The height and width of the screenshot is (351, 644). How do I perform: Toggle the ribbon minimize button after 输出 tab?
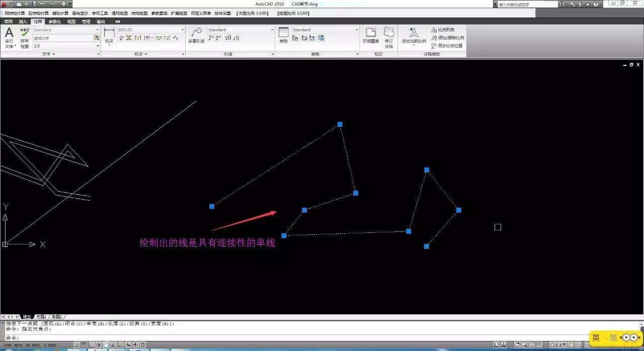118,22
